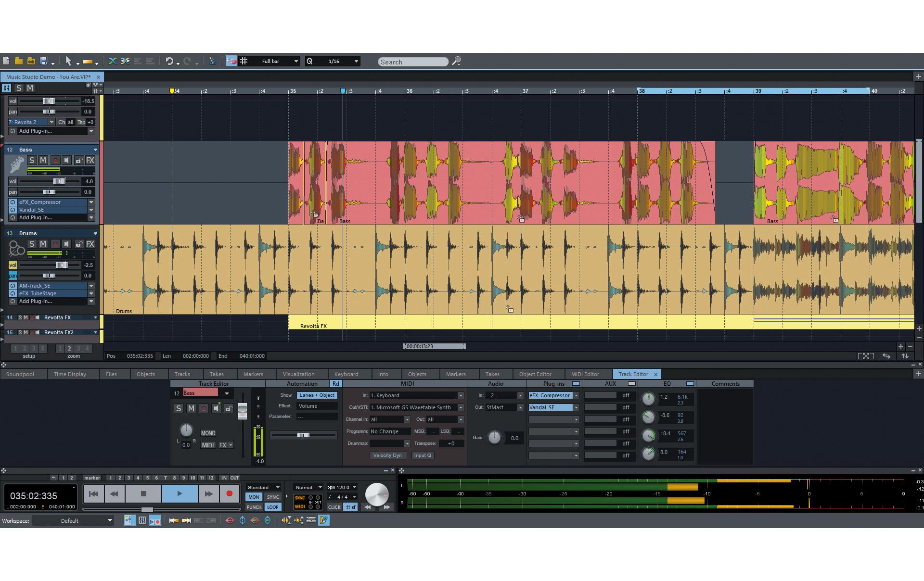Screen dimensions: 924x581
Task: Click the first red eye-shaped icon, bottom toolbar
Action: point(230,520)
